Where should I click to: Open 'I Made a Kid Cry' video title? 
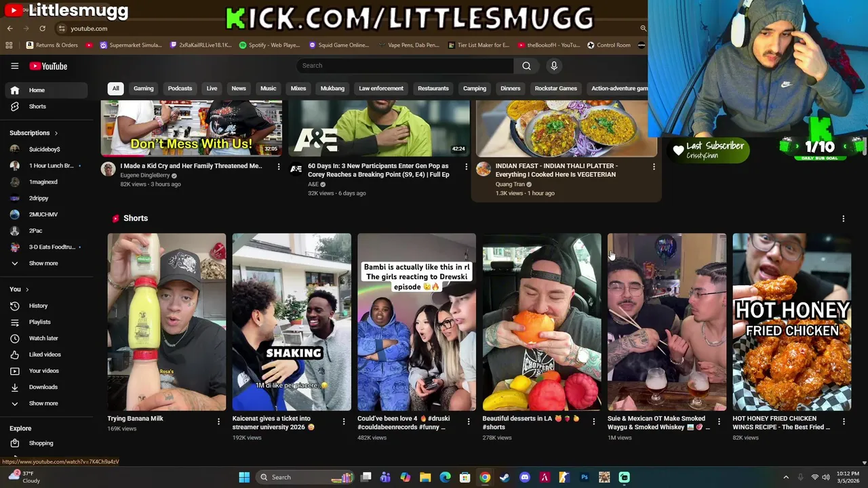click(191, 166)
